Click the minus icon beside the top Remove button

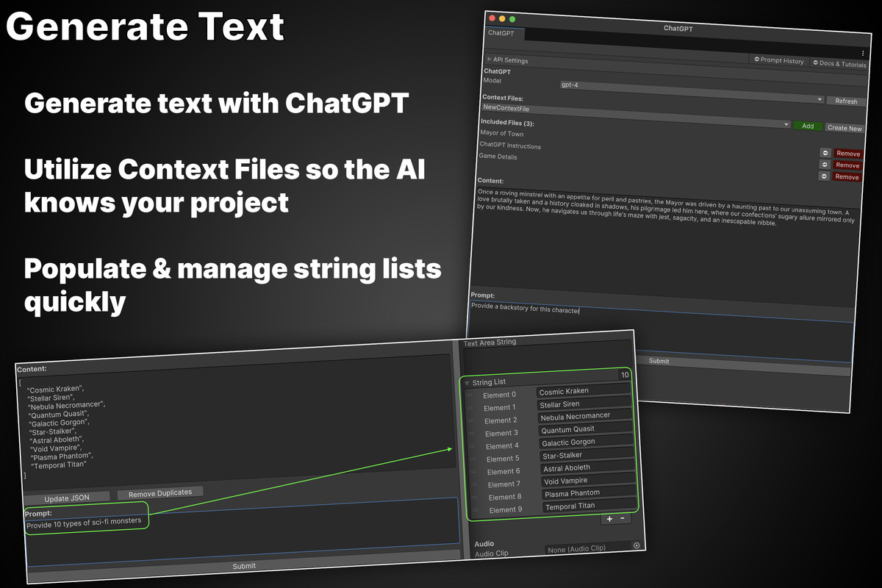(825, 153)
